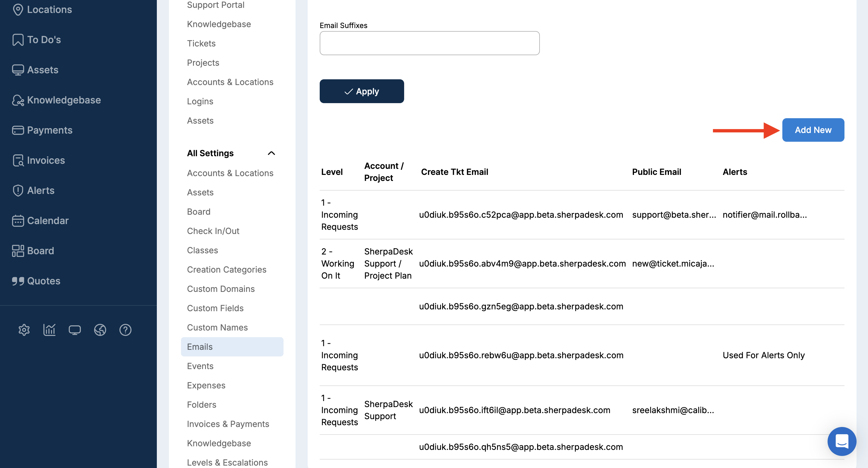This screenshot has height=468, width=868.
Task: Open Support Portal settings link
Action: [215, 5]
